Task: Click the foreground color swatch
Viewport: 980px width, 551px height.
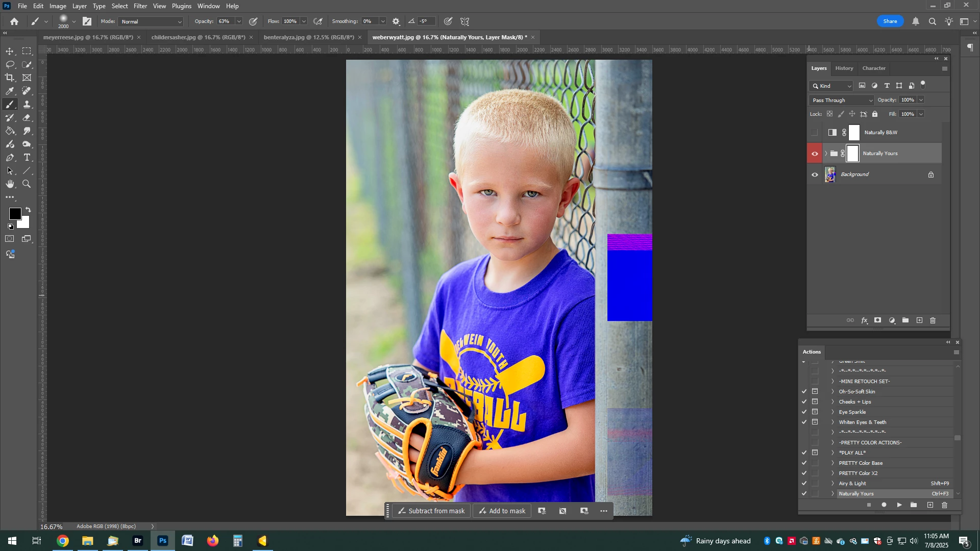Action: click(15, 214)
